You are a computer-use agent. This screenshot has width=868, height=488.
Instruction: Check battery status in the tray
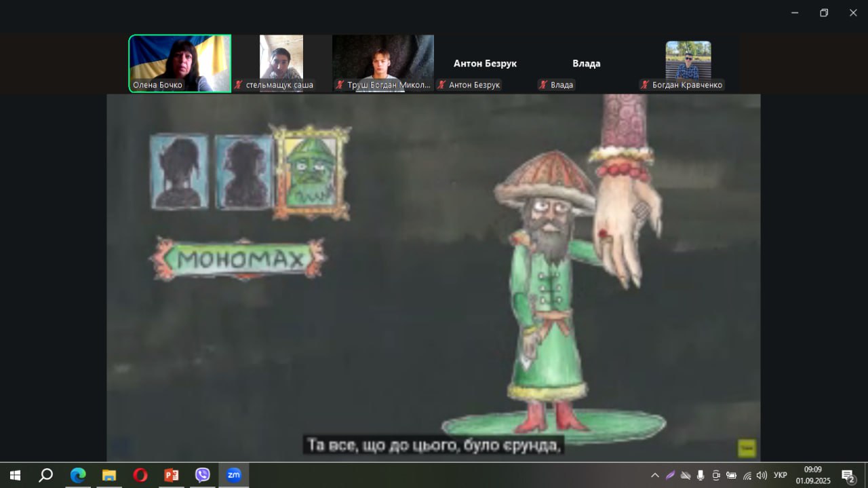point(731,475)
